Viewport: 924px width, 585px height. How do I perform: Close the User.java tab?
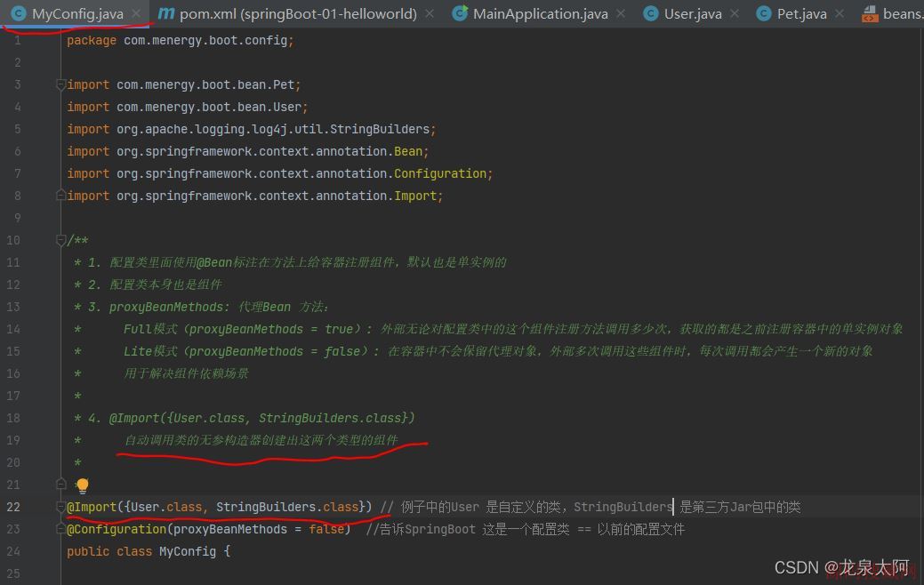(x=734, y=14)
